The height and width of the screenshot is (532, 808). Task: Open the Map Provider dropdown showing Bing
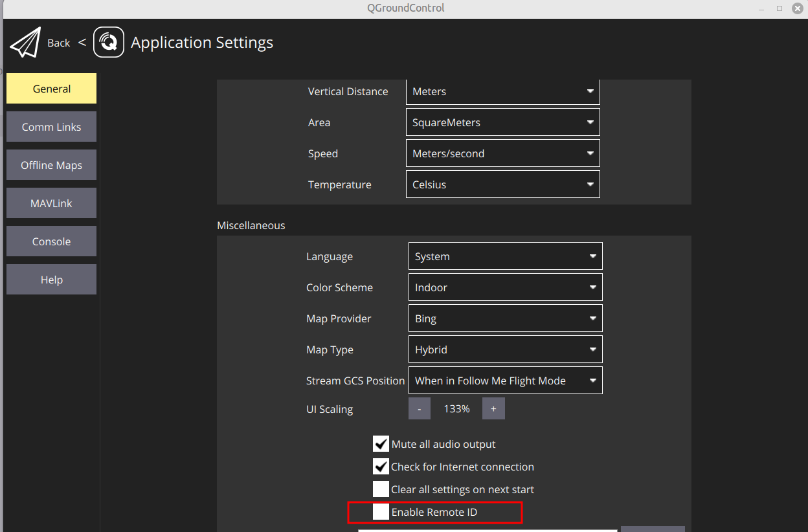point(506,318)
